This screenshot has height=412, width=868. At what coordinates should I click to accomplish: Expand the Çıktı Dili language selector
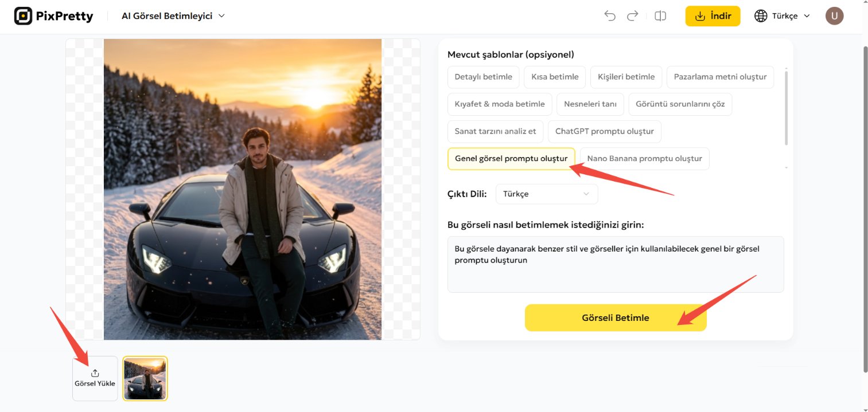tap(546, 194)
